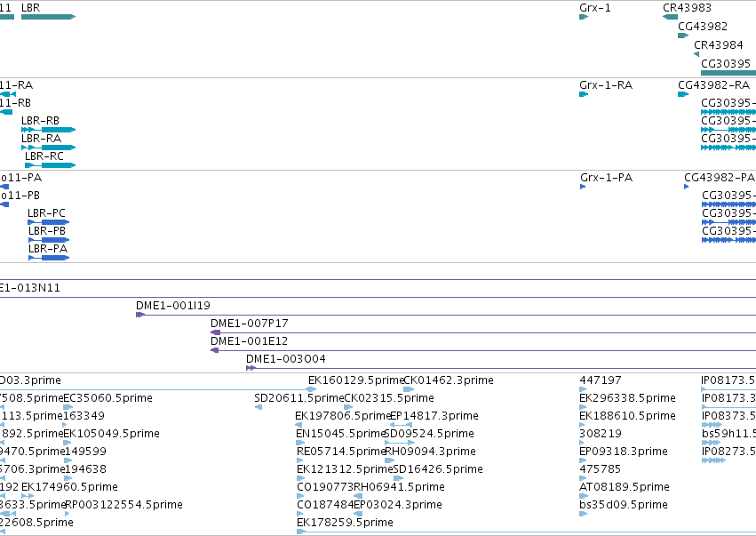Click the CG43982 gene label

click(703, 27)
